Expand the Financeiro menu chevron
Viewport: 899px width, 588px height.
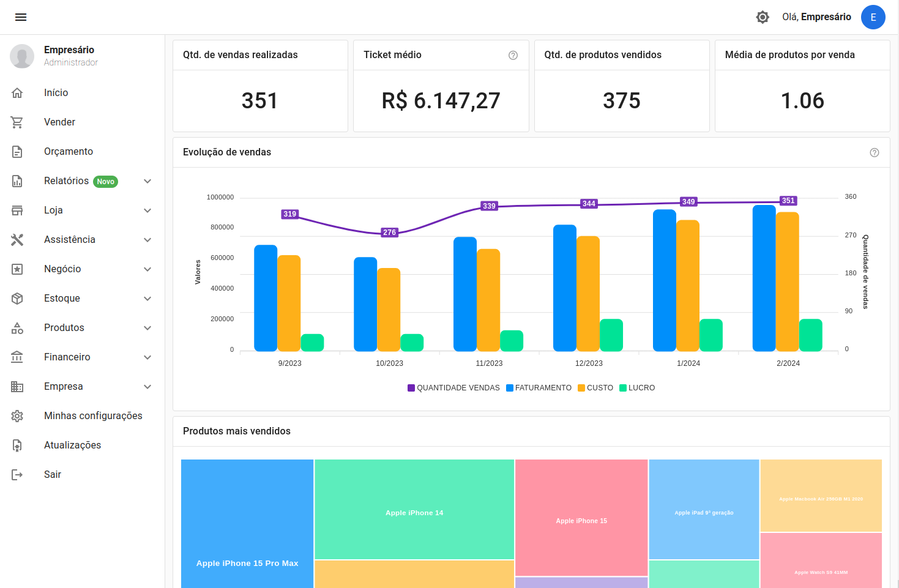147,357
